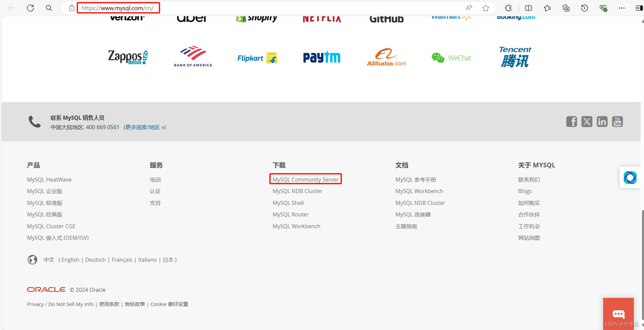644x330 pixels.
Task: Click the search magnifier icon in toolbar
Action: (x=49, y=8)
